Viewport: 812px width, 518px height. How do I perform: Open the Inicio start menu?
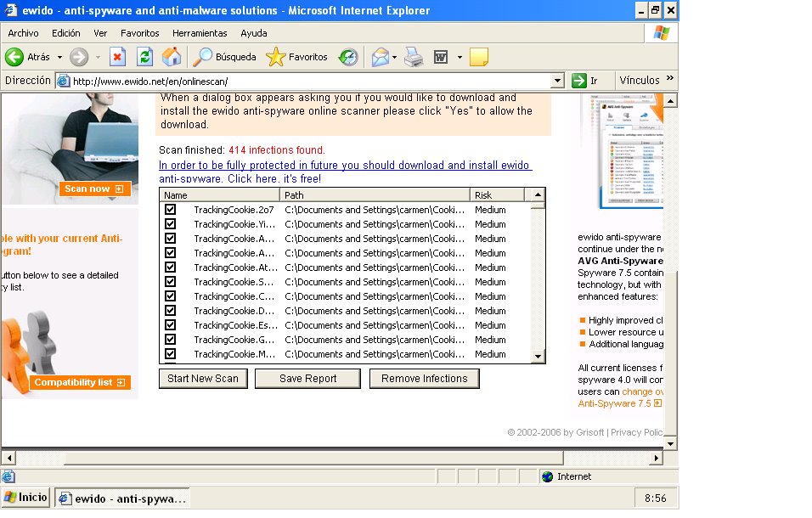click(25, 498)
